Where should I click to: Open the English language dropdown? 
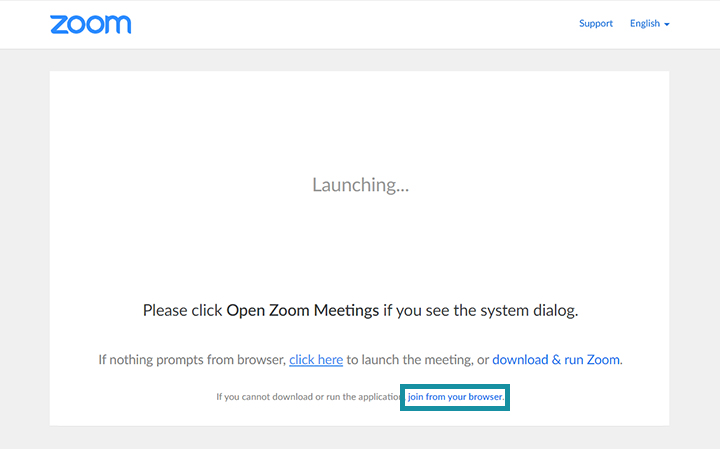click(x=649, y=23)
